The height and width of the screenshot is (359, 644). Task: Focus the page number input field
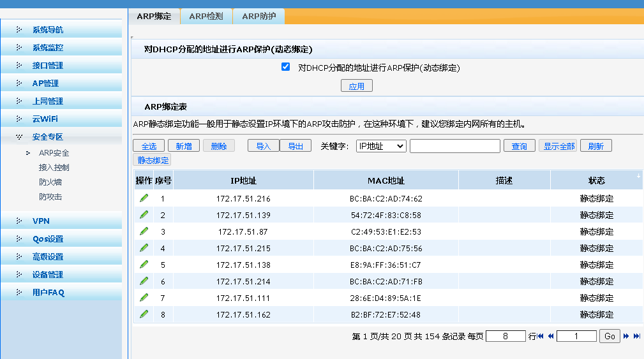576,336
